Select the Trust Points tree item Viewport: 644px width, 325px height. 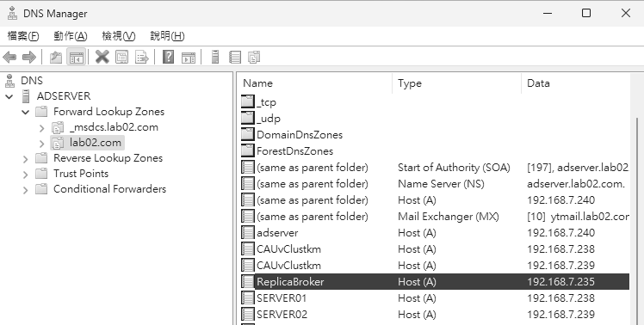pos(81,174)
